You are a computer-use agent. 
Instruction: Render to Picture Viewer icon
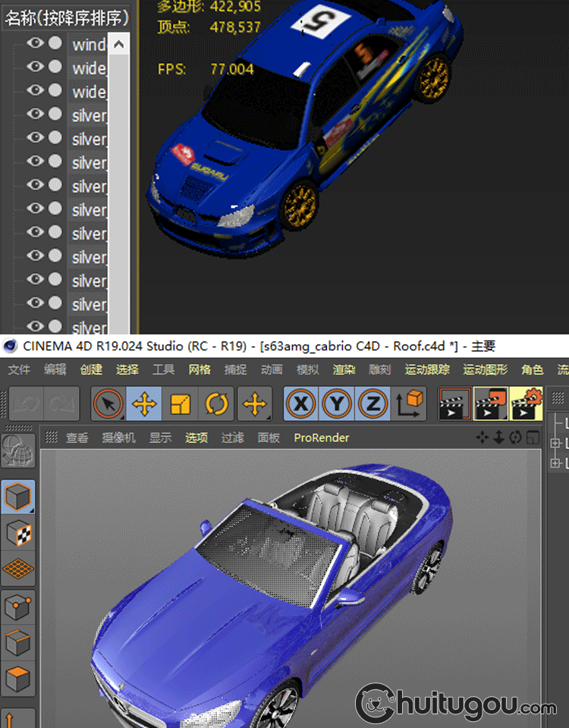tap(491, 403)
